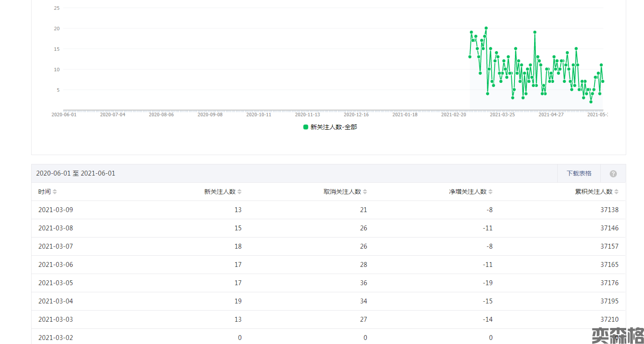
Task: Click the 2021-03-25 x-axis date label
Action: [x=502, y=115]
